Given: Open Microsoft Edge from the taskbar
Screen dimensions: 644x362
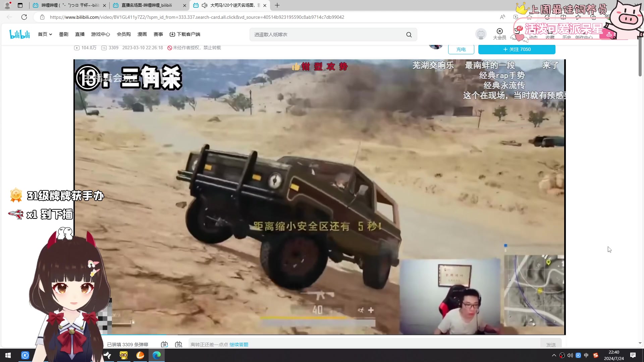Looking at the screenshot, I should [x=157, y=355].
